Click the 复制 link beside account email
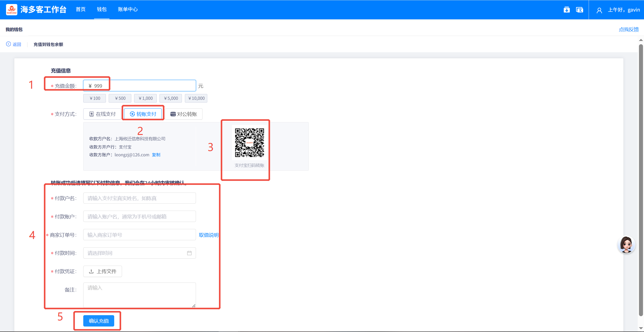Screen dimensions: 644x332 (156, 155)
